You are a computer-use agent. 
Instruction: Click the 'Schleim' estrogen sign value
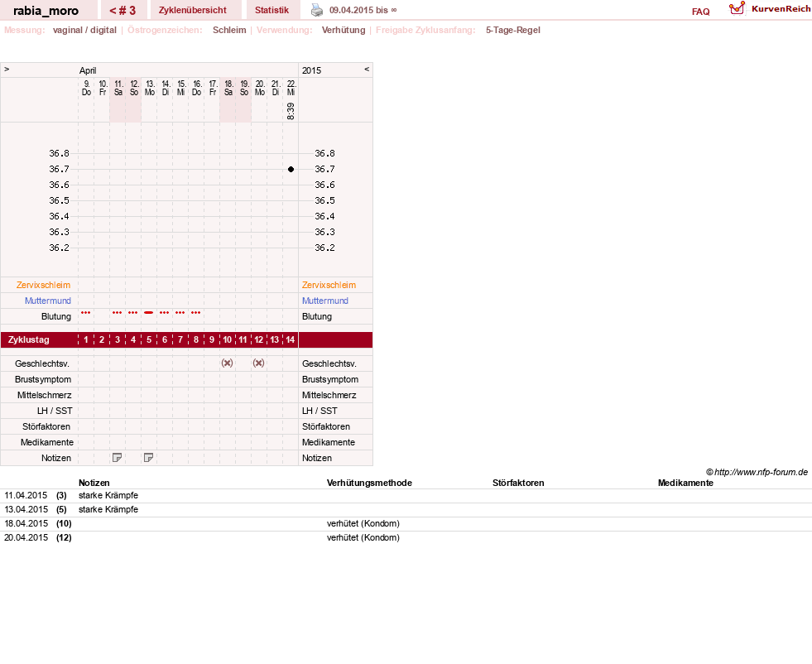(229, 30)
